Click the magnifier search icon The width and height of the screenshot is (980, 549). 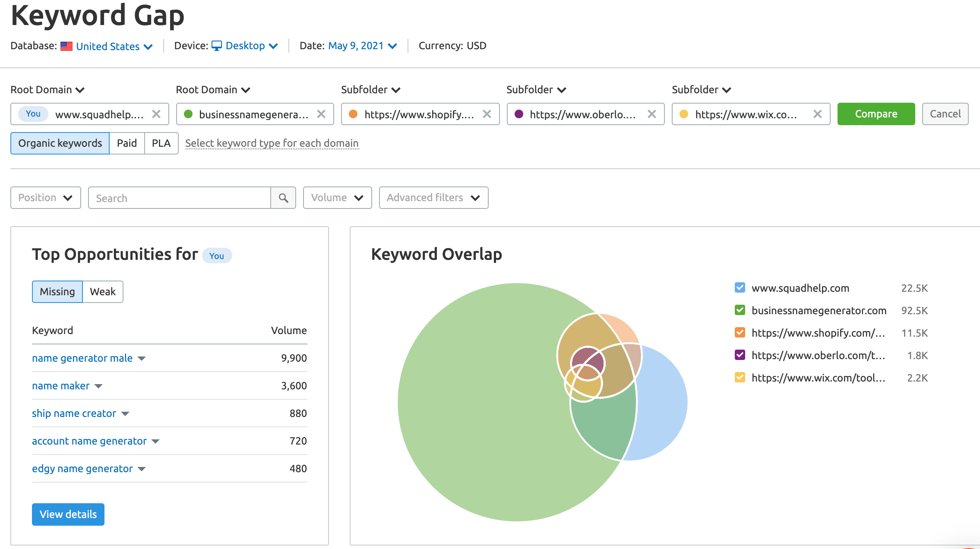coord(283,198)
